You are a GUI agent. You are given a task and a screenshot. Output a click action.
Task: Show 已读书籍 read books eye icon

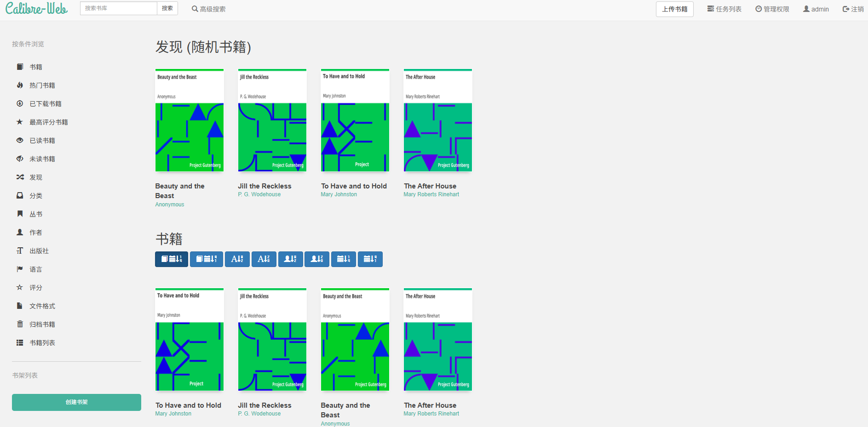pyautogui.click(x=20, y=140)
